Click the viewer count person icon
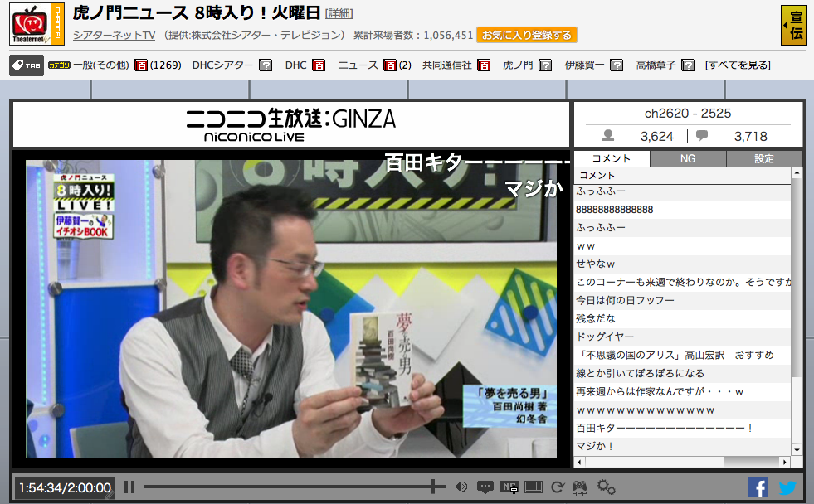 coord(608,136)
